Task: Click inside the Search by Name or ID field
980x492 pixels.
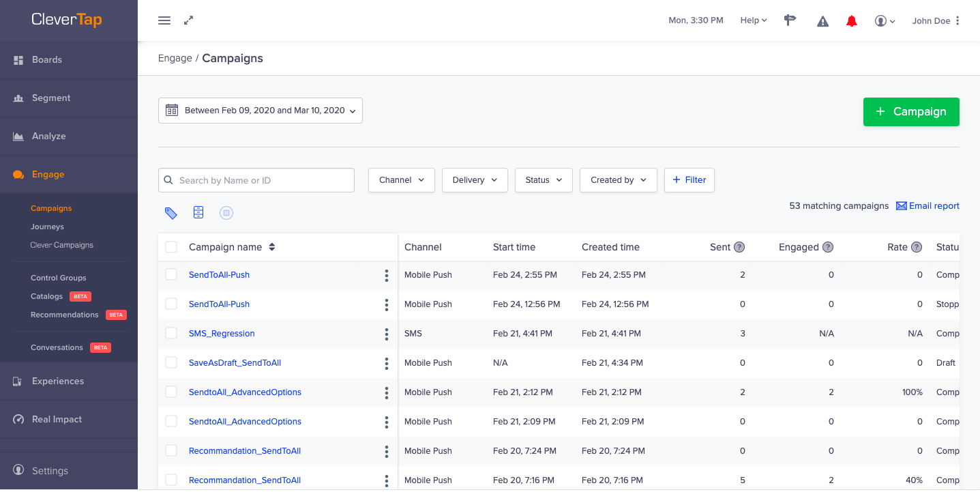Action: click(256, 179)
